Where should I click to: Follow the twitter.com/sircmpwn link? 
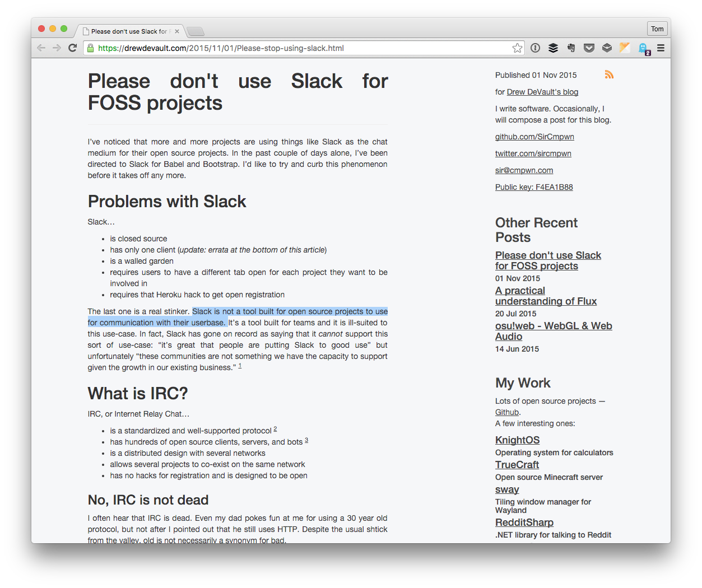533,153
